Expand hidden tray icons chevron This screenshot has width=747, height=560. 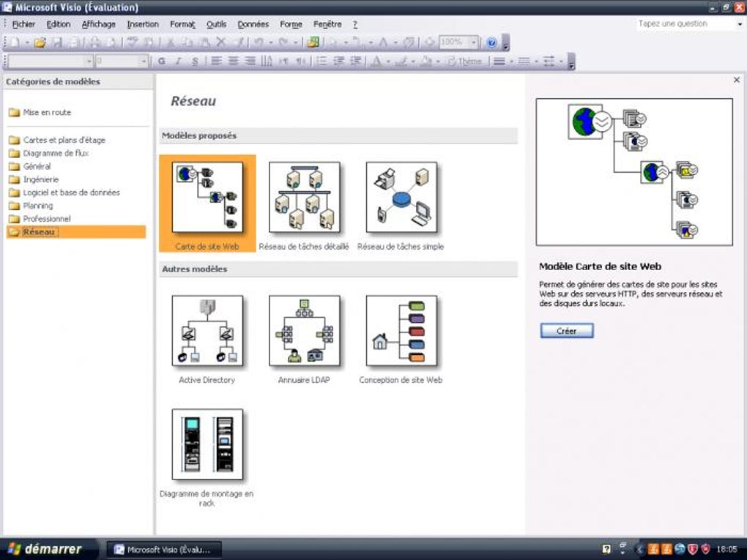(x=640, y=549)
